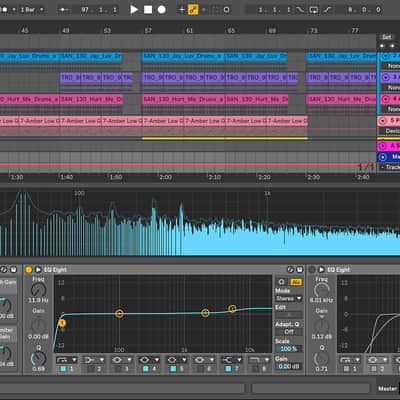Unfold the blue Master track toggle
Screen dimensions: 400x400
click(383, 157)
